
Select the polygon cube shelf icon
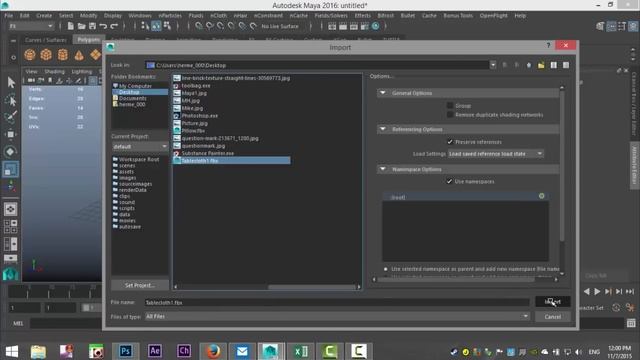point(46,54)
